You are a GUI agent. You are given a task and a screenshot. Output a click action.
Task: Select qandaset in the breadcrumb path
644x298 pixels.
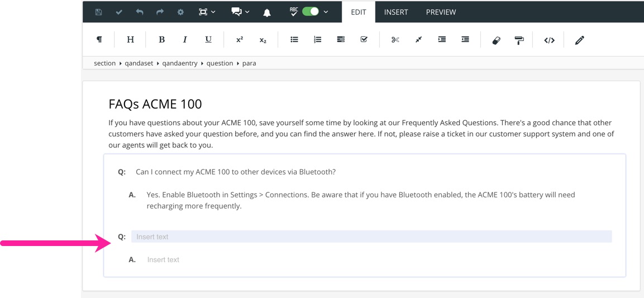point(139,63)
